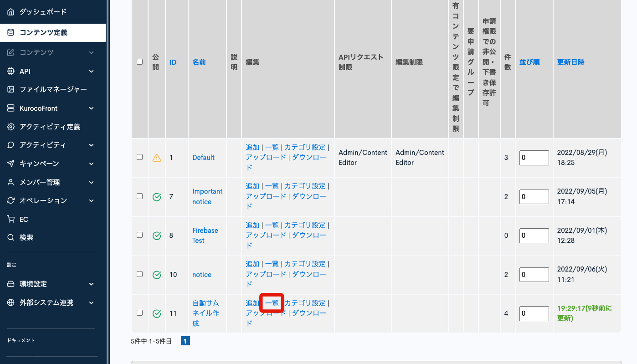
Task: Click カテゴリ設定 link in Firebase Test row
Action: point(305,225)
